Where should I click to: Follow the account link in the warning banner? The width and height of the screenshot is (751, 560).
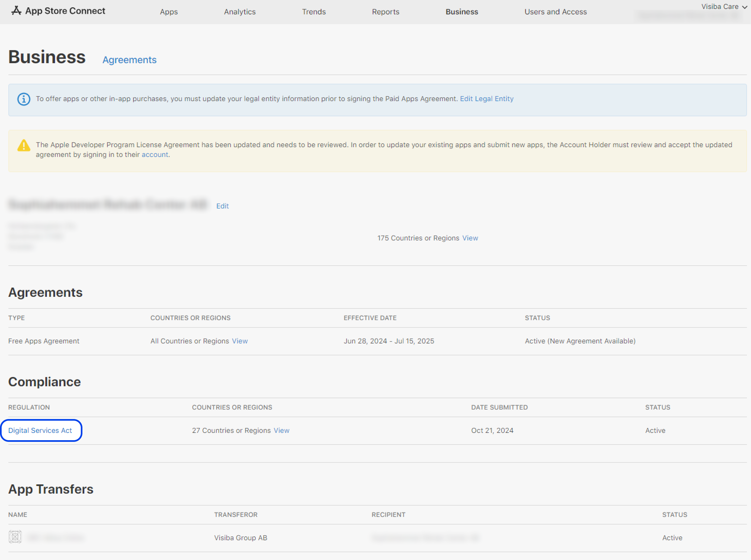coord(155,155)
